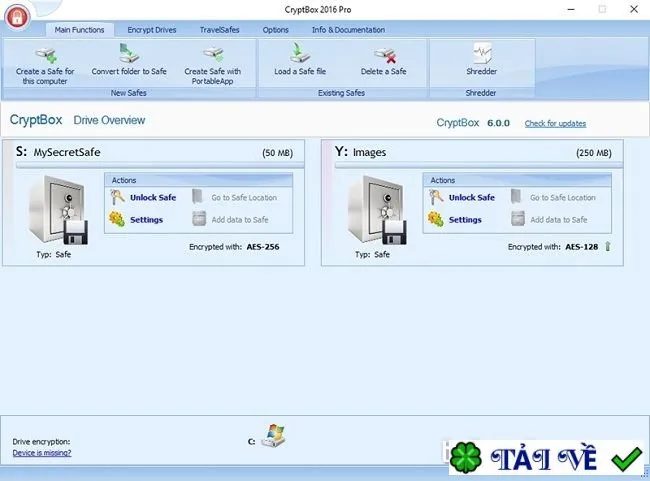The width and height of the screenshot is (650, 481).
Task: Open Settings for MySecretSafe
Action: click(x=146, y=220)
